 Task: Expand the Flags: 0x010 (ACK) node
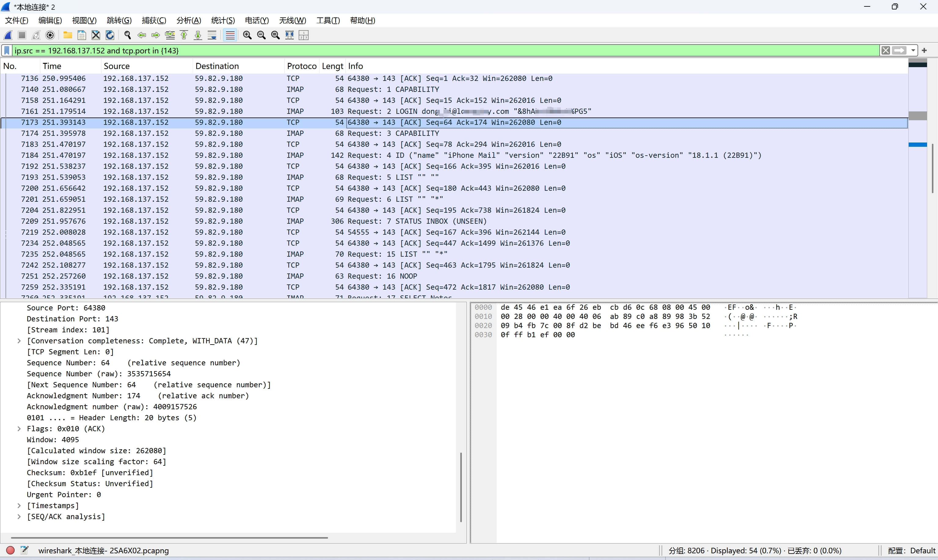tap(19, 428)
